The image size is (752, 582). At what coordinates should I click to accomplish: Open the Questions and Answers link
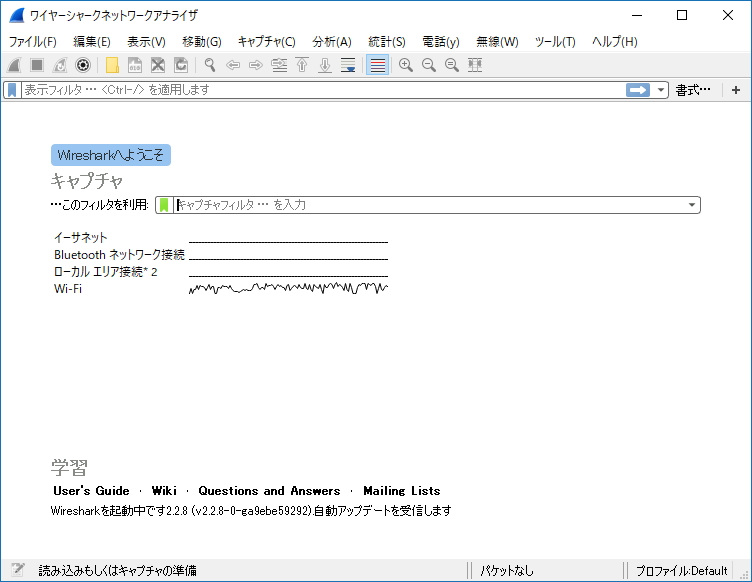pyautogui.click(x=269, y=491)
